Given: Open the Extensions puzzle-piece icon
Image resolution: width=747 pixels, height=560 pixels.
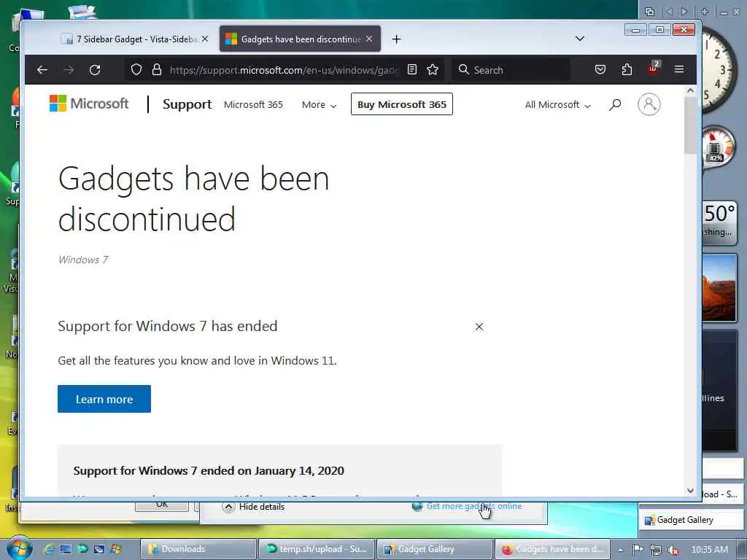Looking at the screenshot, I should point(627,70).
